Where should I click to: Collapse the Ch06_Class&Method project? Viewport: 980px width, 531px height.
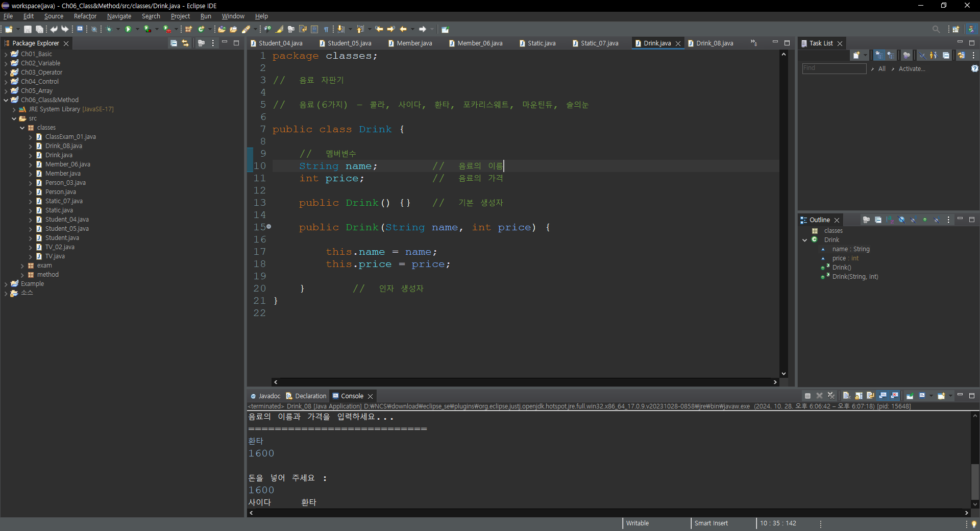click(x=6, y=100)
